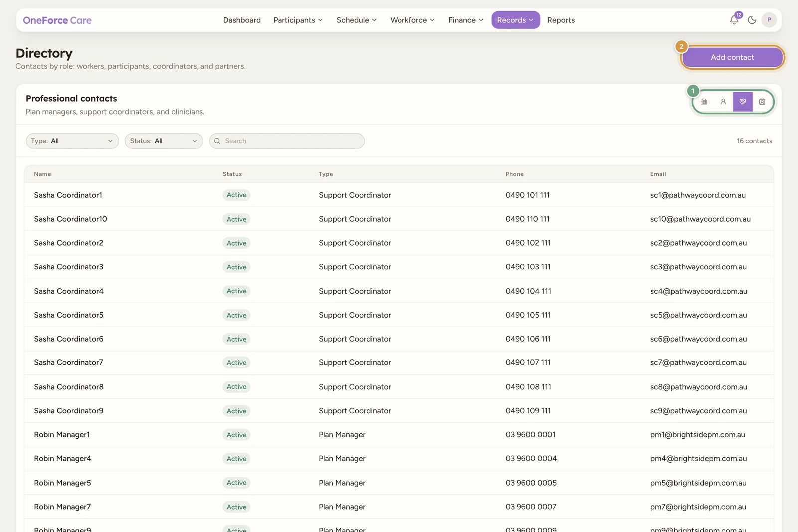Select phone number 03 9600 0005
Image resolution: width=798 pixels, height=532 pixels.
(x=531, y=483)
